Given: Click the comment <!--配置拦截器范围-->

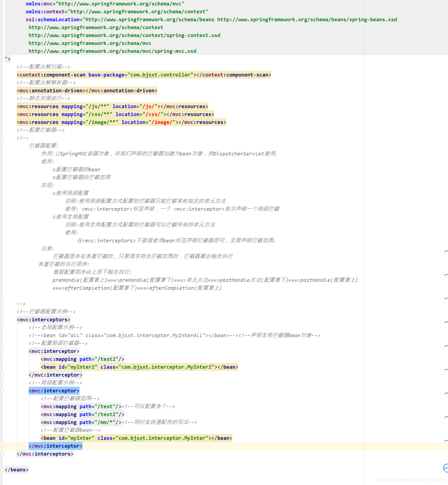Looking at the screenshot, I should 70,399.
